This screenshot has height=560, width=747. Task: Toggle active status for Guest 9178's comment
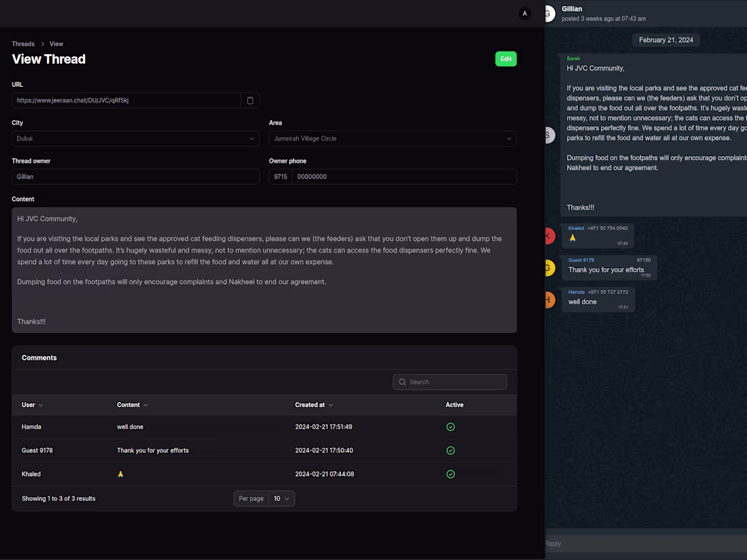click(450, 451)
